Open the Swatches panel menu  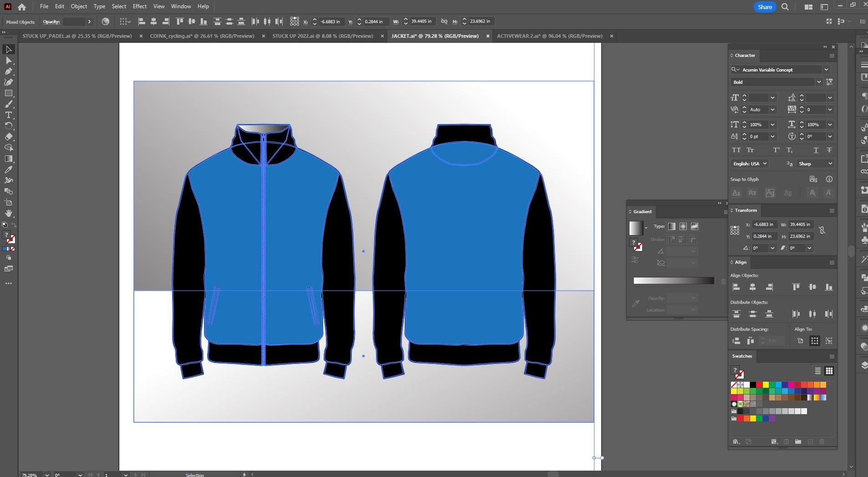(831, 356)
